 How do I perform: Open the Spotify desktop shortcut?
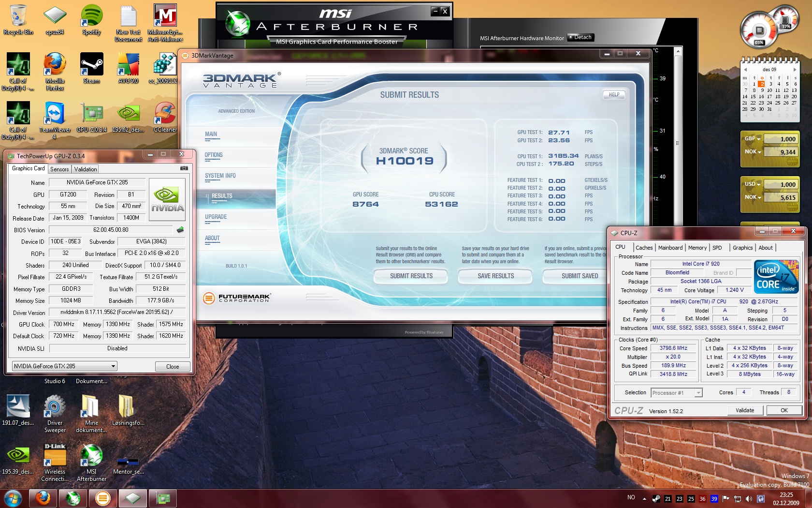91,19
